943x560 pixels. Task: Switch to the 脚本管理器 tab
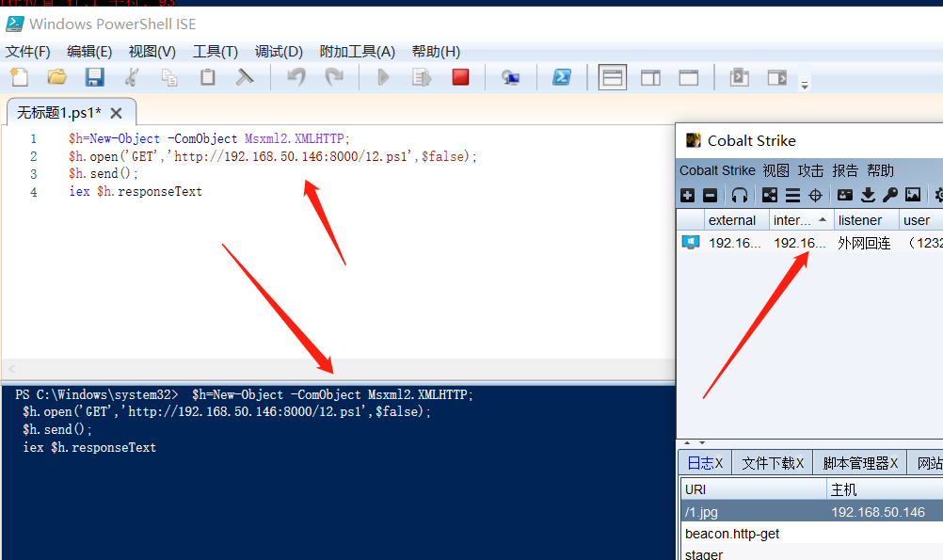(x=860, y=463)
